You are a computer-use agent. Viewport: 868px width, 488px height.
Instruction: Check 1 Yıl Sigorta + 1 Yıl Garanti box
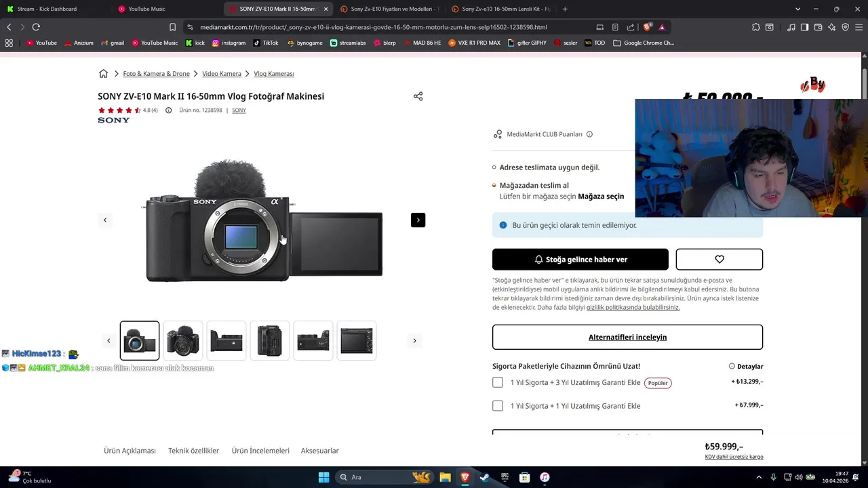click(x=498, y=405)
